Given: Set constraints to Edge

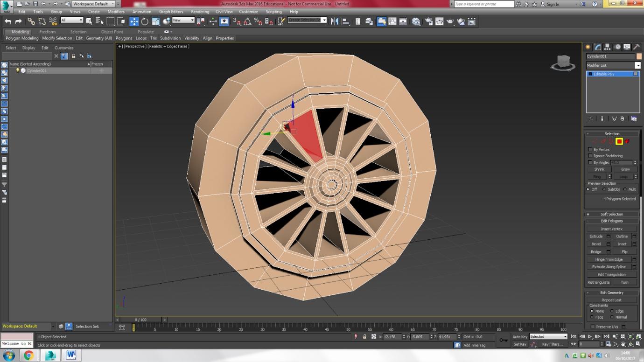Looking at the screenshot, I should click(612, 311).
